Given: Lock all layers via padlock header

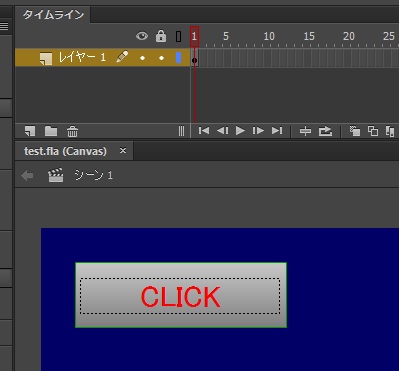Looking at the screenshot, I should click(x=161, y=36).
